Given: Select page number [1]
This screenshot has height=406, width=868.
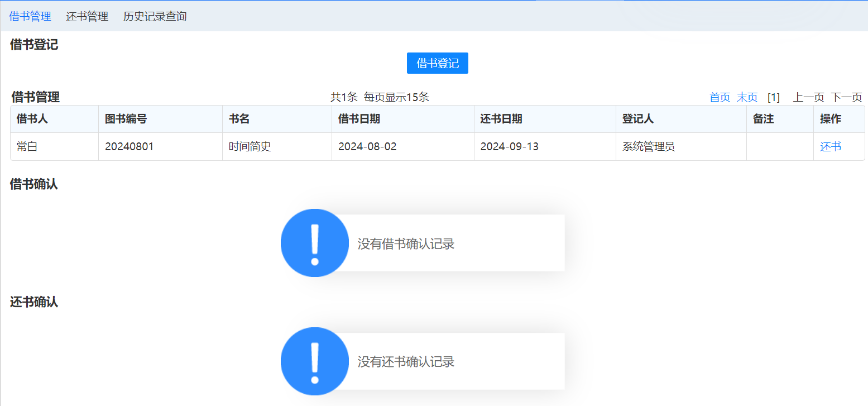Looking at the screenshot, I should (x=773, y=97).
